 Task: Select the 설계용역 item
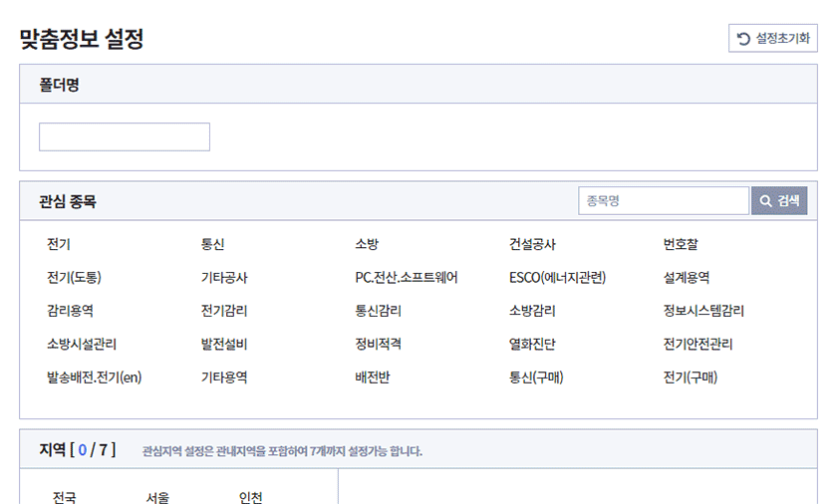click(686, 277)
